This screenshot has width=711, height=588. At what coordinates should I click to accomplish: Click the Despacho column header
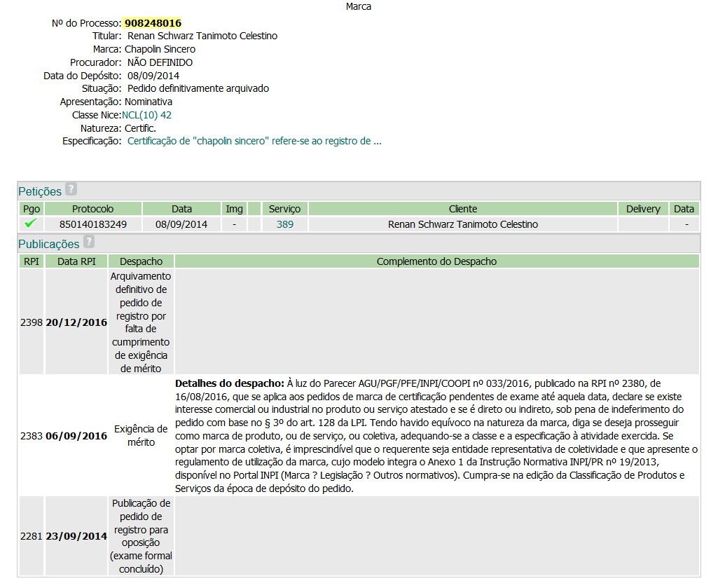(141, 261)
